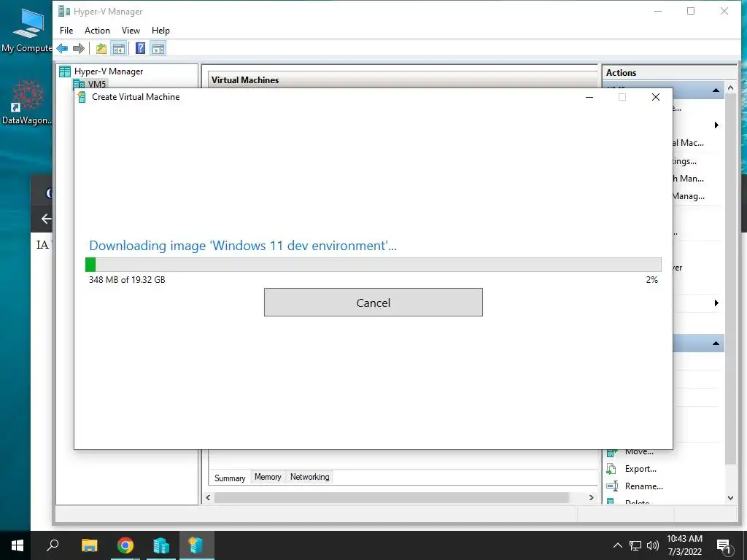
Task: Click the green download progress bar
Action: click(373, 264)
